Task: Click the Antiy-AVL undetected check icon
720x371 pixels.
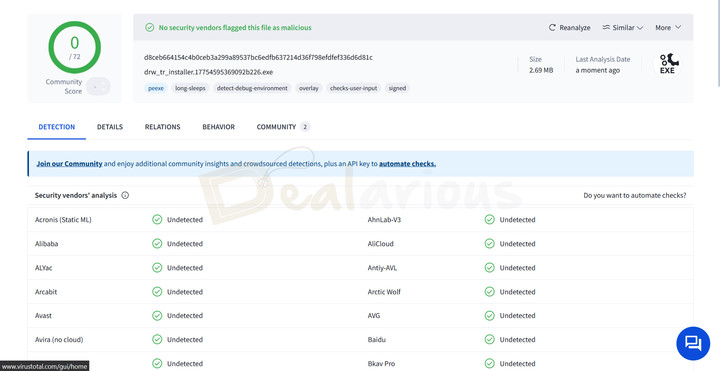Action: tap(489, 267)
